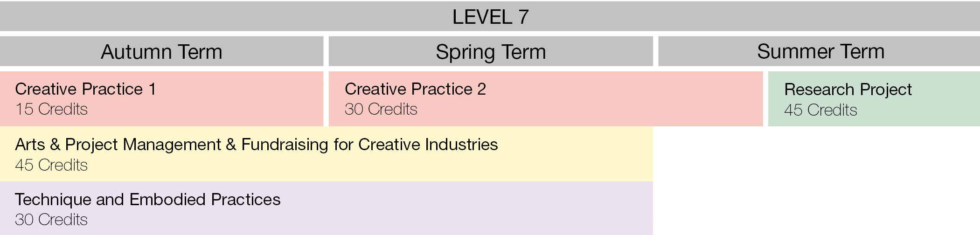Screen dimensions: 980x235
Task: Open the Arts & Project Management module title
Action: click(256, 145)
